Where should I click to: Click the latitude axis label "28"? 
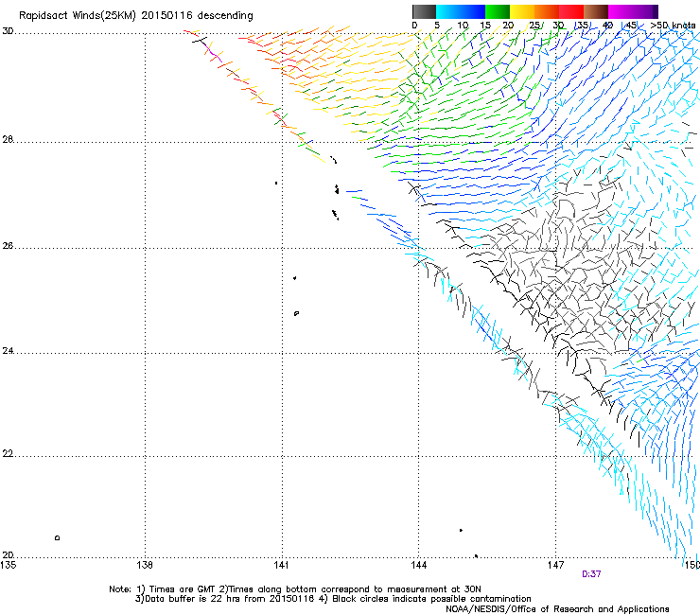[x=8, y=139]
